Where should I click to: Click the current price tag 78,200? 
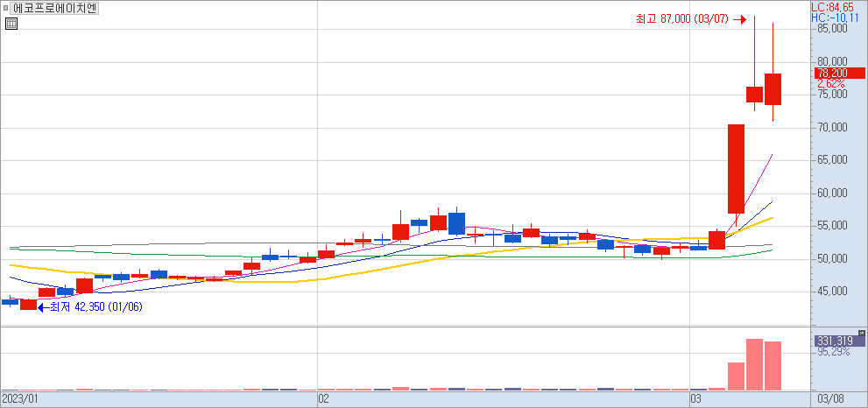tap(839, 73)
